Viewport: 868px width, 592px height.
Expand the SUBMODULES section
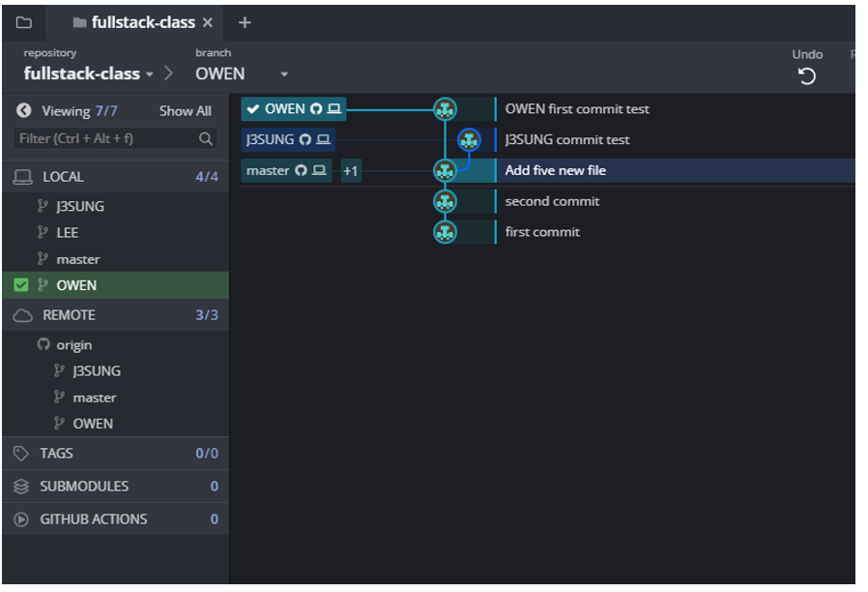115,487
